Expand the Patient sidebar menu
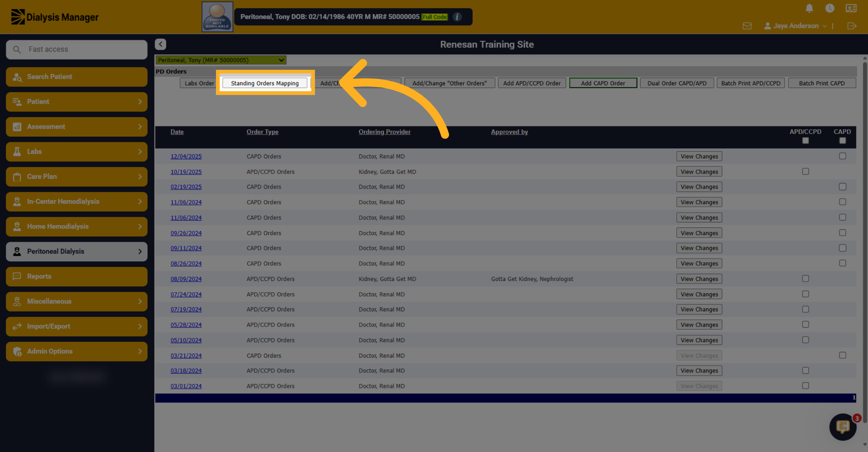Screen dimensions: 868x452 tap(77, 102)
